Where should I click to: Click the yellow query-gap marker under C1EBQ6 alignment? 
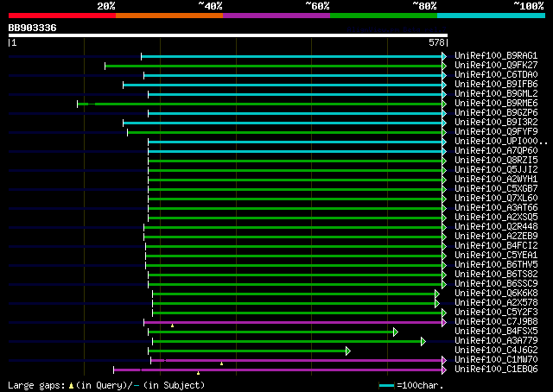[x=198, y=373]
